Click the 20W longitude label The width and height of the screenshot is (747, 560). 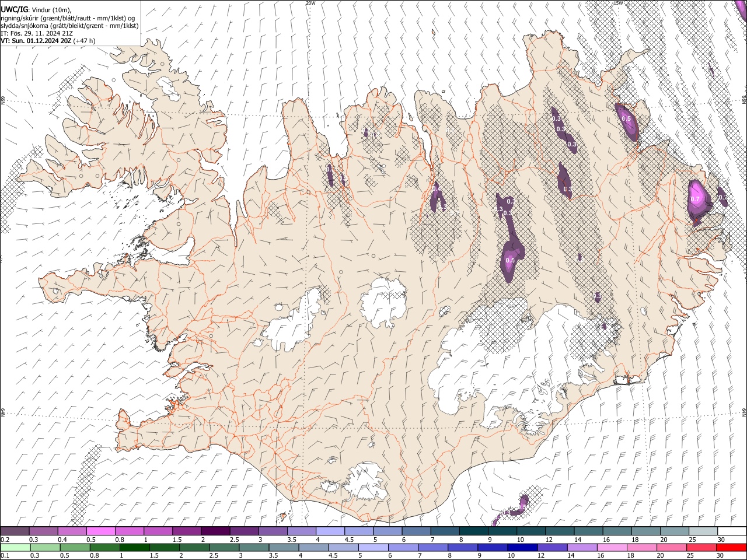[310, 3]
